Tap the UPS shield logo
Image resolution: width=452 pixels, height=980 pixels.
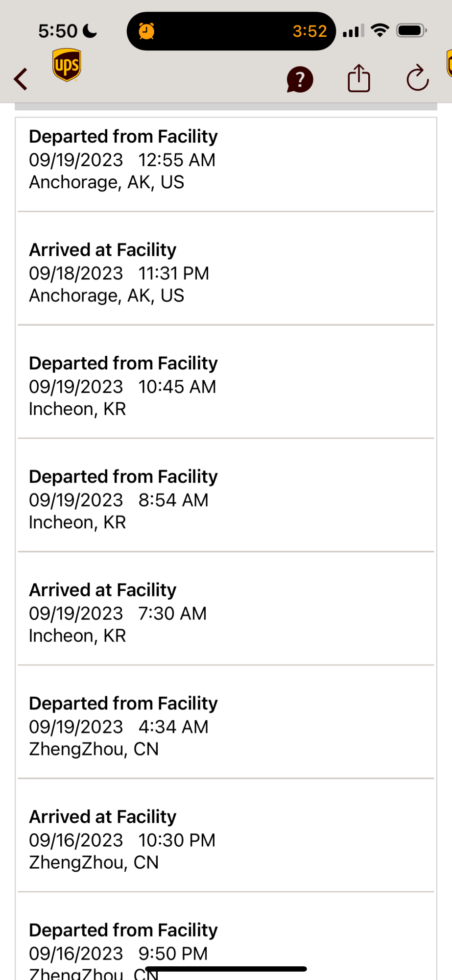pyautogui.click(x=67, y=65)
